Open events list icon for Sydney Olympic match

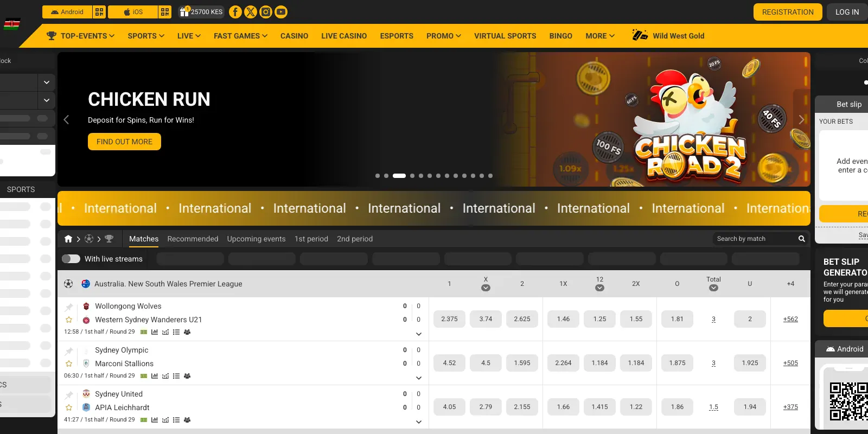click(176, 376)
